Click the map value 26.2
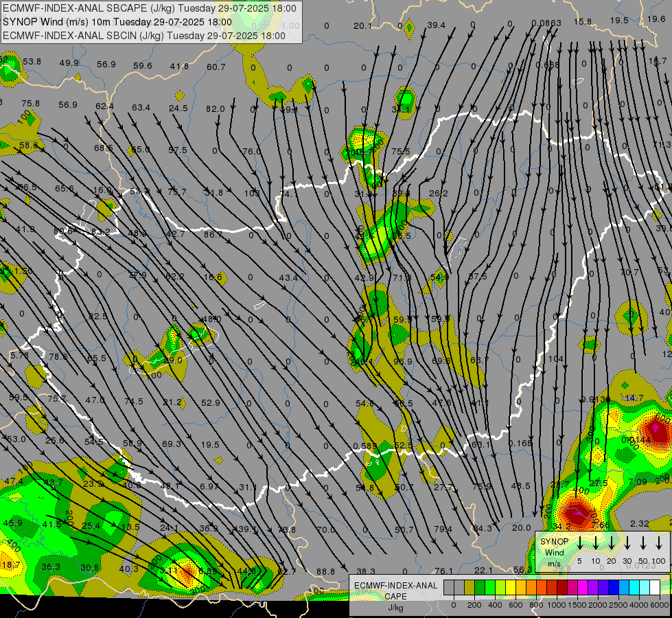Viewport: 672px width, 618px height. coord(439,194)
